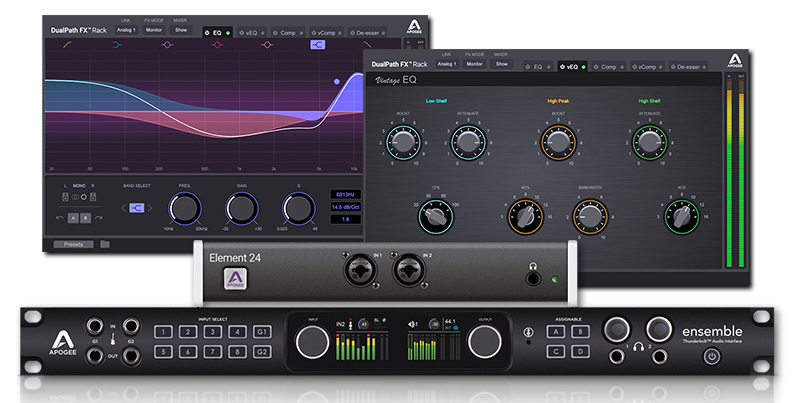The height and width of the screenshot is (403, 800).
Task: Click the redo arrow in EQ window
Action: 98,218
